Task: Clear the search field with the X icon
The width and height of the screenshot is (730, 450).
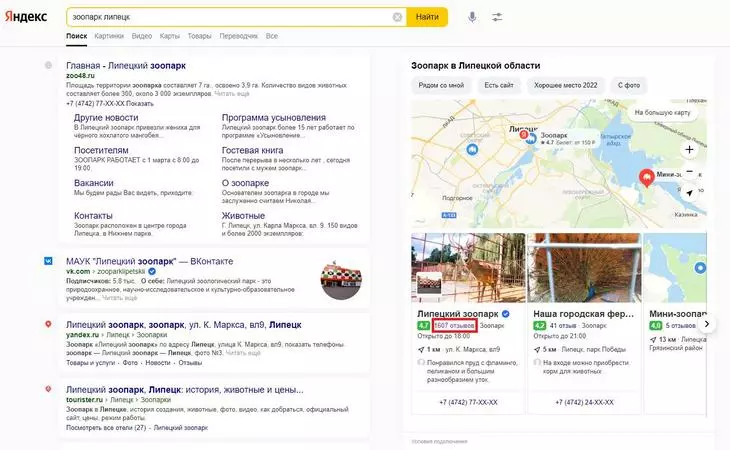Action: (x=397, y=17)
